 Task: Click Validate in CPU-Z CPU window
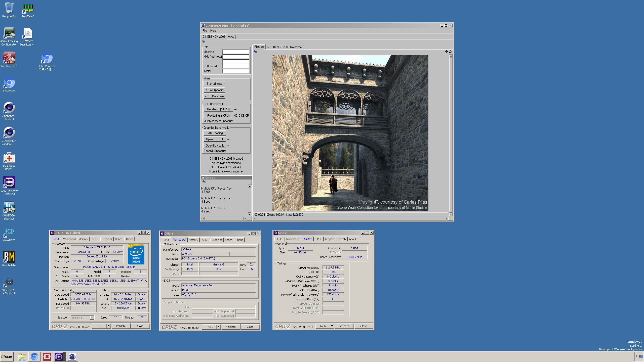coord(121,326)
